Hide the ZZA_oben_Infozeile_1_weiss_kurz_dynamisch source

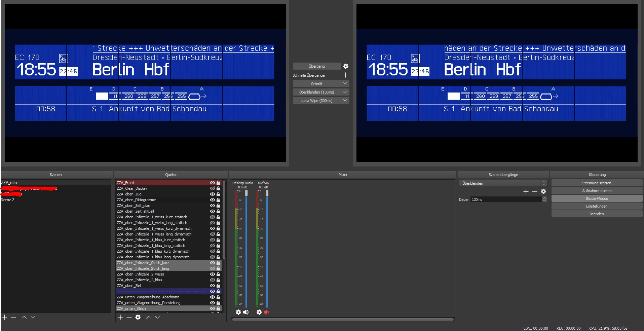213,228
